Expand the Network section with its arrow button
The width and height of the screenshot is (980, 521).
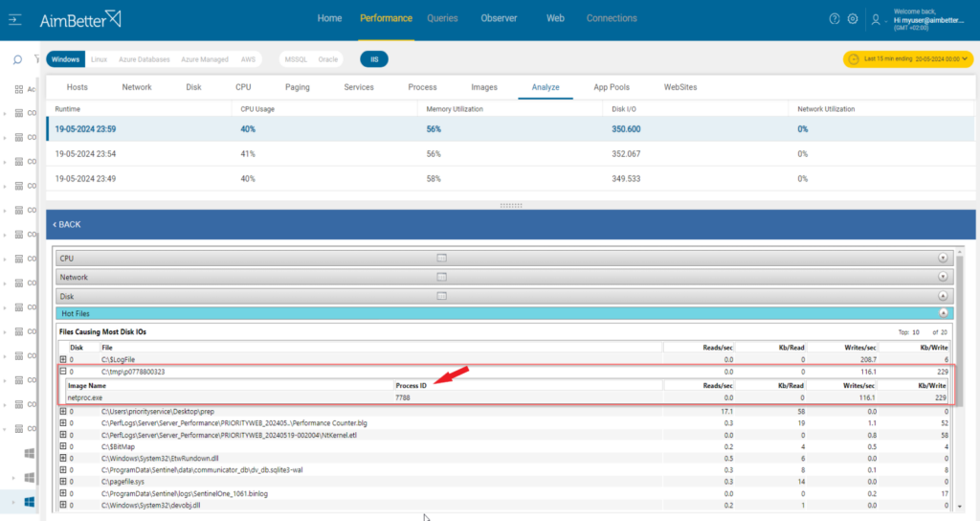coord(943,277)
